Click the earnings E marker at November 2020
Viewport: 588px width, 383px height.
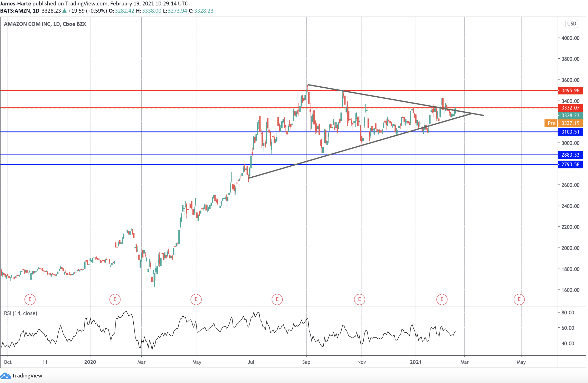pyautogui.click(x=359, y=299)
